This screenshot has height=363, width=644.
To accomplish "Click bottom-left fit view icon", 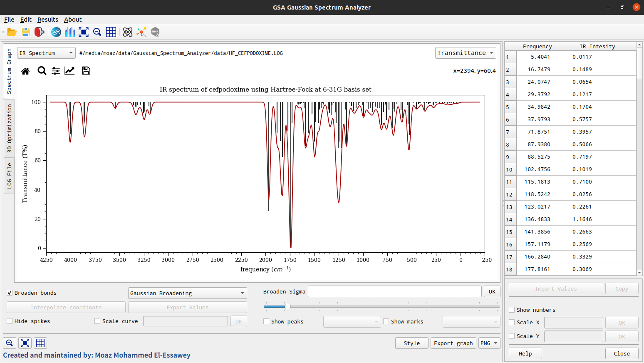I will tap(25, 343).
